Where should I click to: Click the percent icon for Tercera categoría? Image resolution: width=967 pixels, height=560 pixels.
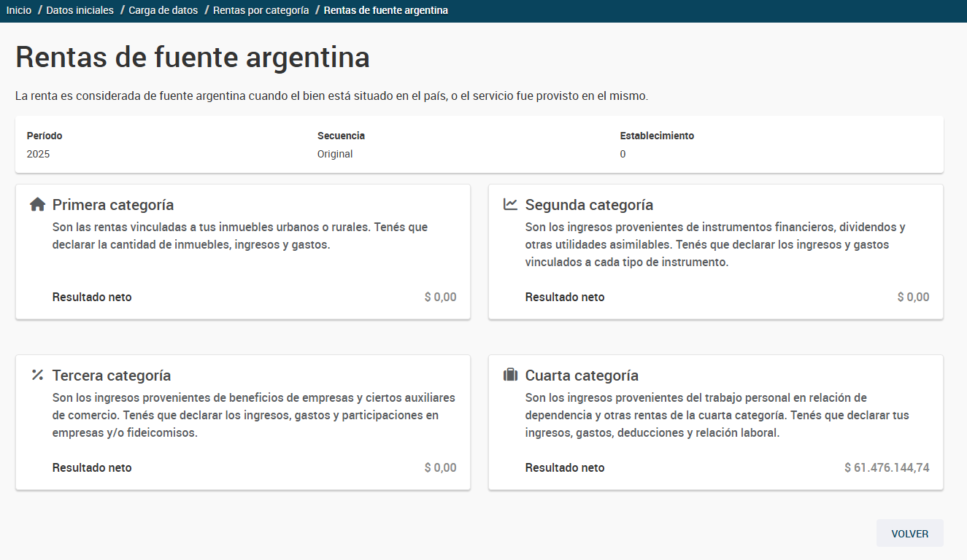click(37, 376)
